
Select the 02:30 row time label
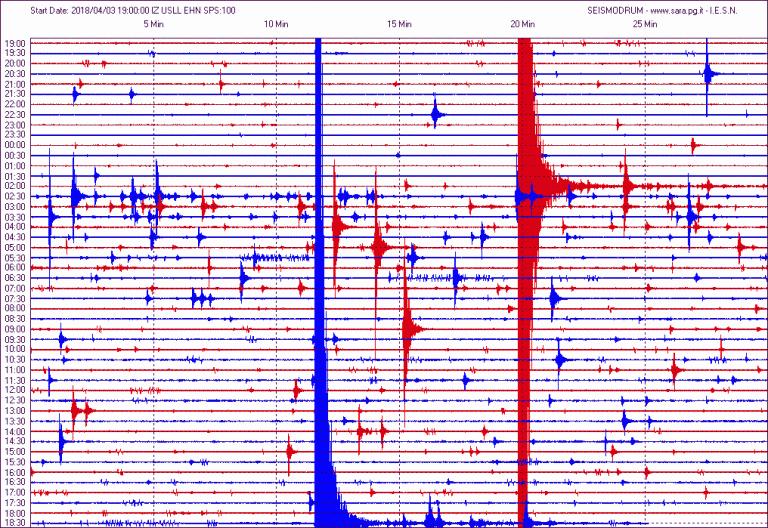tap(15, 196)
